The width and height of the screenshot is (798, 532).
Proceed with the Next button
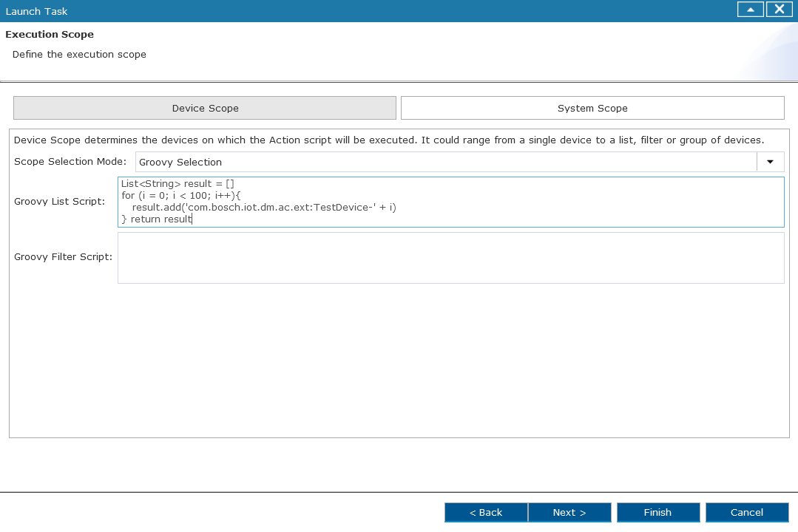(x=569, y=512)
